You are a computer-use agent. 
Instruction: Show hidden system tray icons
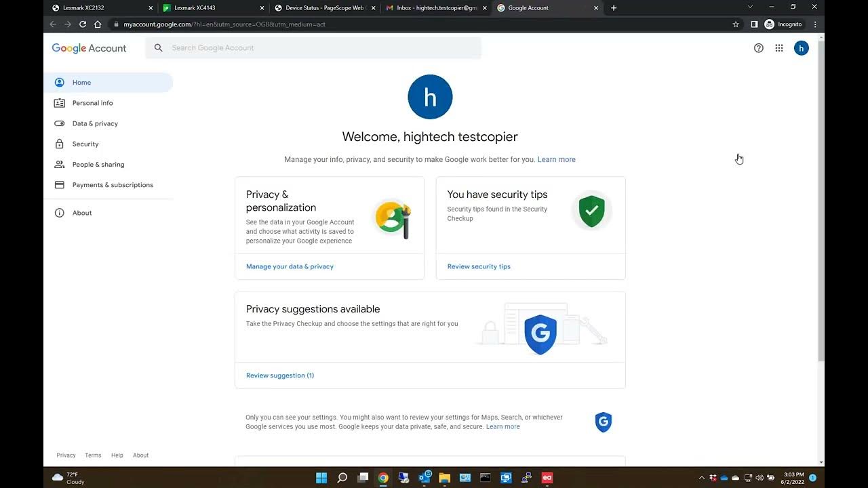coord(702,478)
